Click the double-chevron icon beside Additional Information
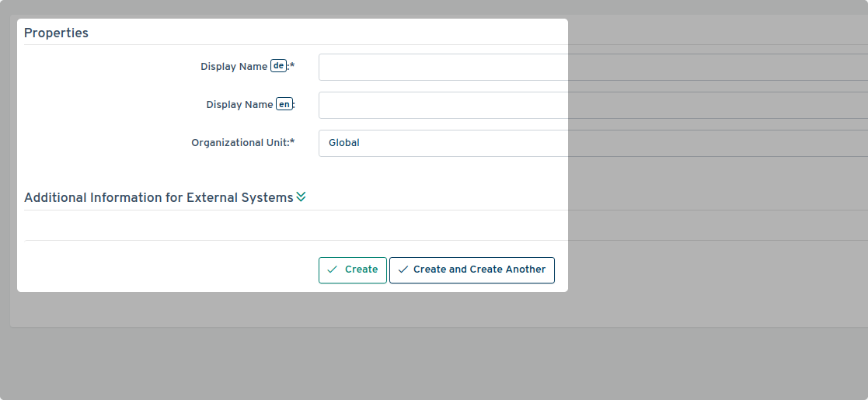 coord(301,197)
